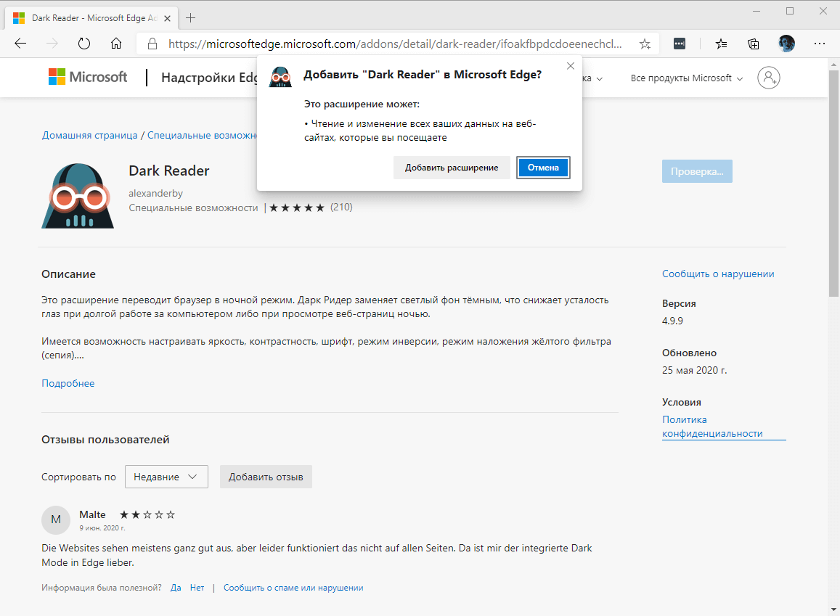Click Отмена button in dialog
Viewport: 840px width, 616px height.
click(x=543, y=168)
